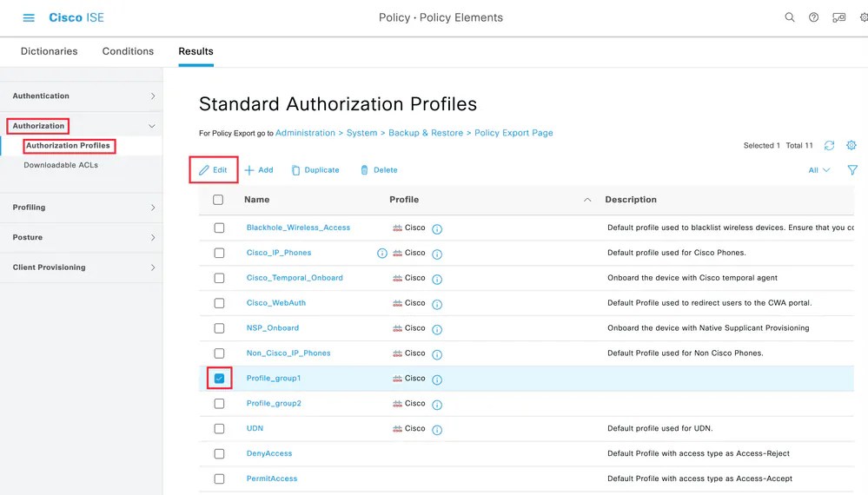Click the filter funnel icon
The width and height of the screenshot is (868, 495).
tap(852, 170)
